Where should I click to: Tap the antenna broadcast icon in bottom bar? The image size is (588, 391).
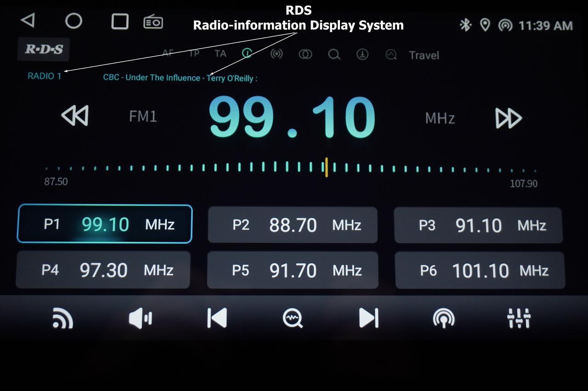[444, 318]
